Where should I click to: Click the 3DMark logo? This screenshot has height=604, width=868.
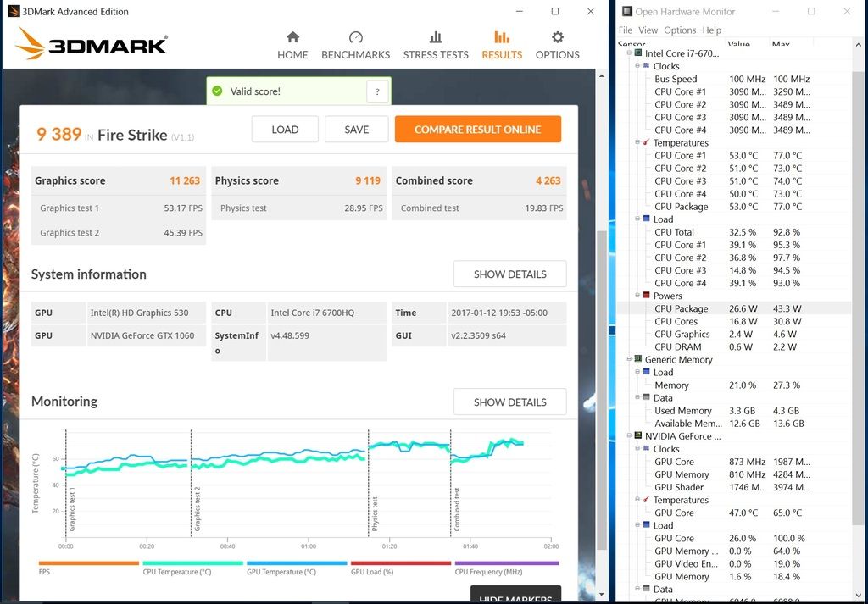[x=92, y=44]
